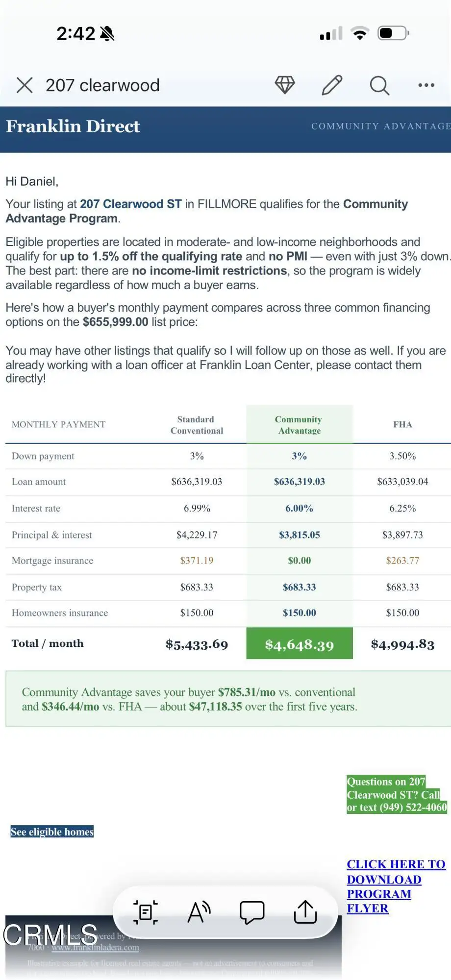
Task: Tap the diamond premium icon
Action: [x=285, y=85]
